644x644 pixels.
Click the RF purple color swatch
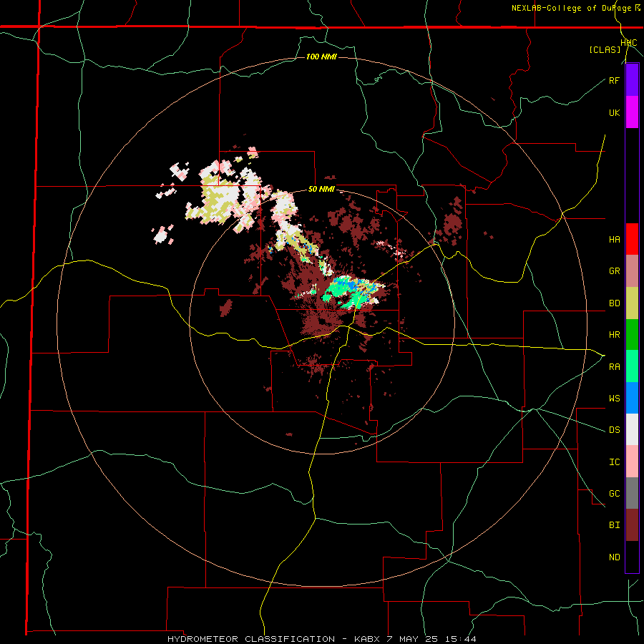click(632, 80)
